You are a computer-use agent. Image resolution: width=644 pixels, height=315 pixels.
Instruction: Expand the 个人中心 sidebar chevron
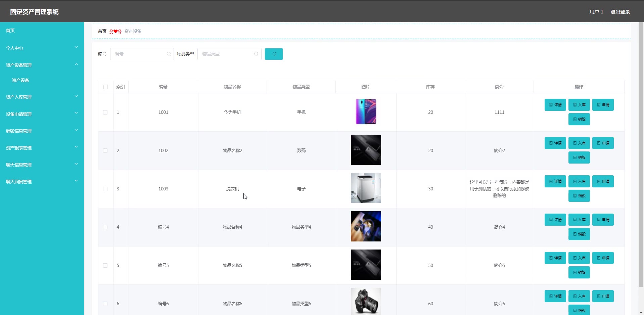(x=76, y=47)
